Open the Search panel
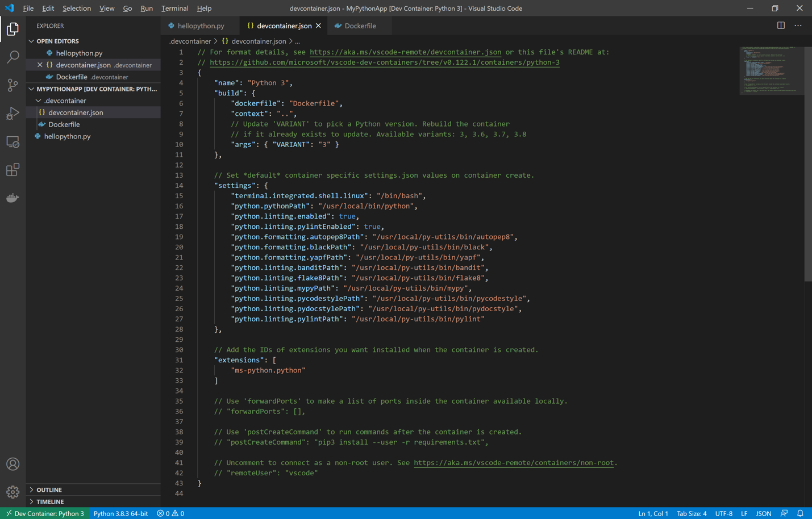Image resolution: width=812 pixels, height=519 pixels. (13, 57)
